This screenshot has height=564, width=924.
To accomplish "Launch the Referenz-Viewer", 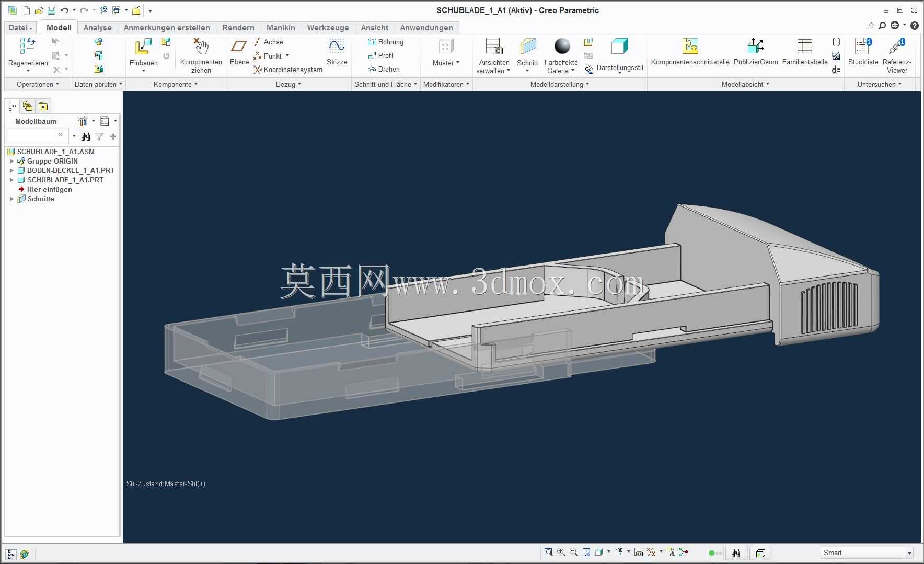I will click(897, 47).
